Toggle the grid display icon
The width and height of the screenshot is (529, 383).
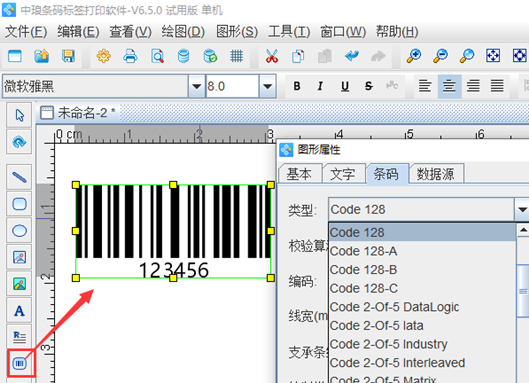tap(236, 56)
